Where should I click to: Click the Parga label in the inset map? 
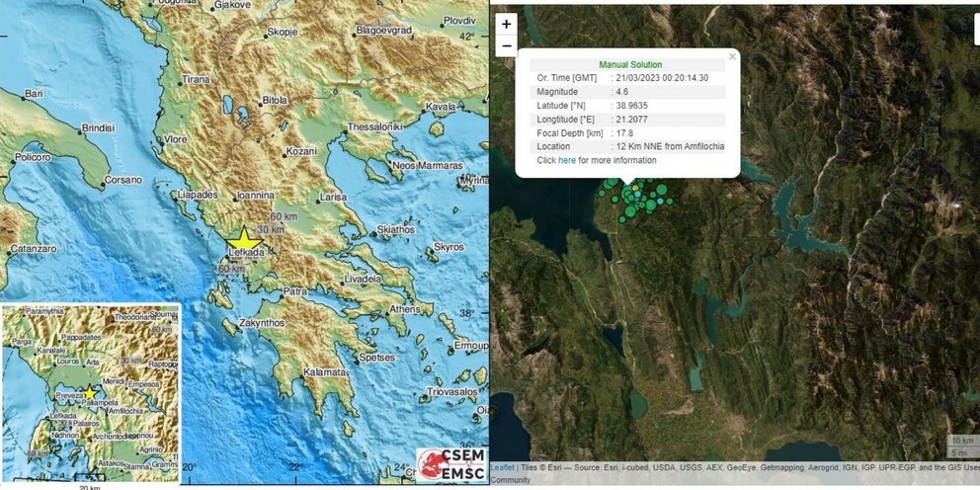(x=21, y=342)
